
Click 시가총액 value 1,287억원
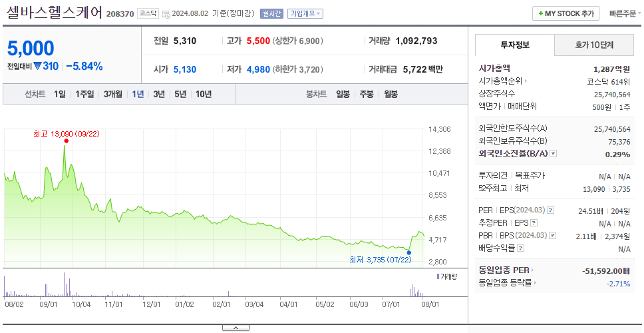(x=611, y=69)
